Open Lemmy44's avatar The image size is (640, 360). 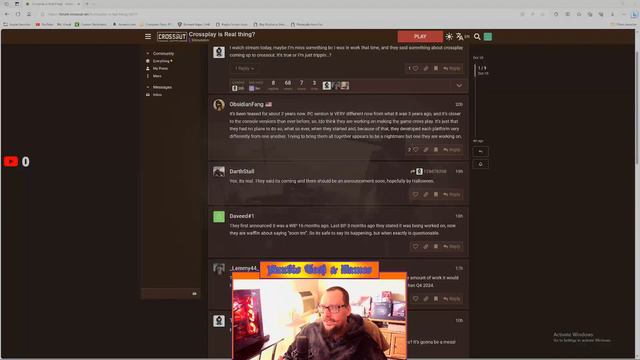click(x=219, y=269)
